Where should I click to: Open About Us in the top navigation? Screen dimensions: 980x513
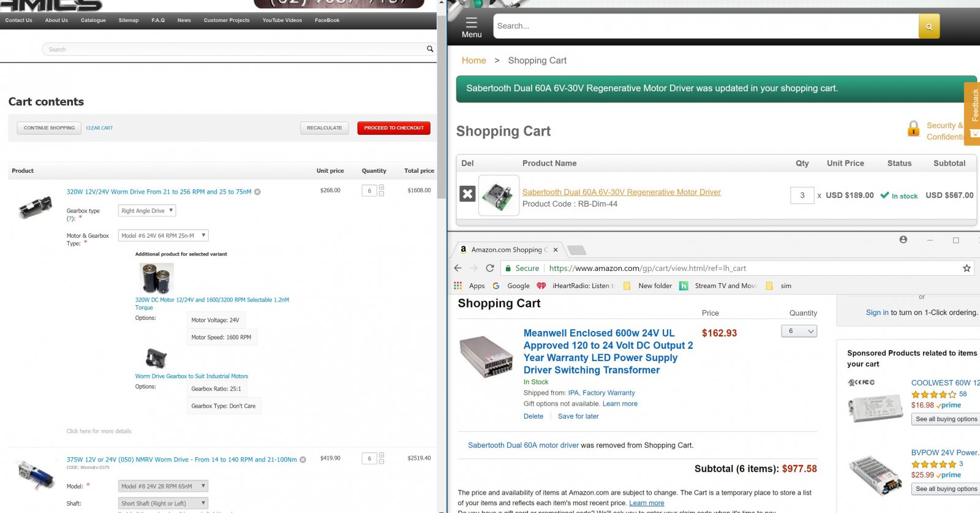point(56,20)
